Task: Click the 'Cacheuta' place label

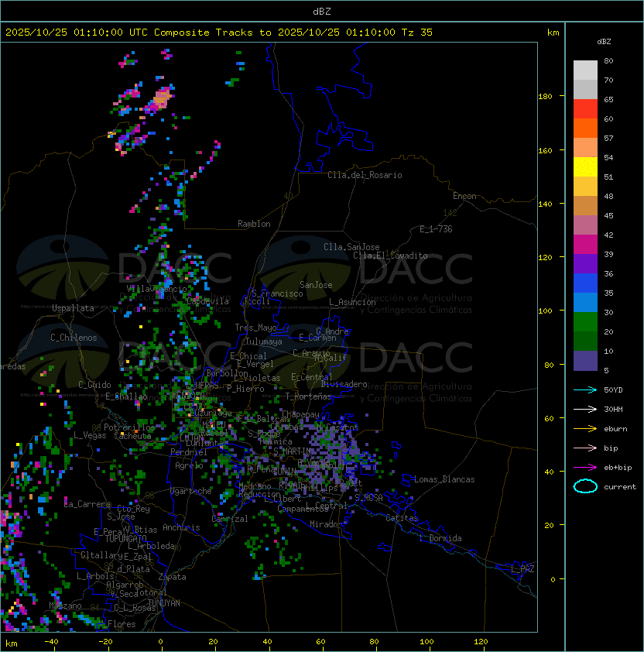Action: 132,436
